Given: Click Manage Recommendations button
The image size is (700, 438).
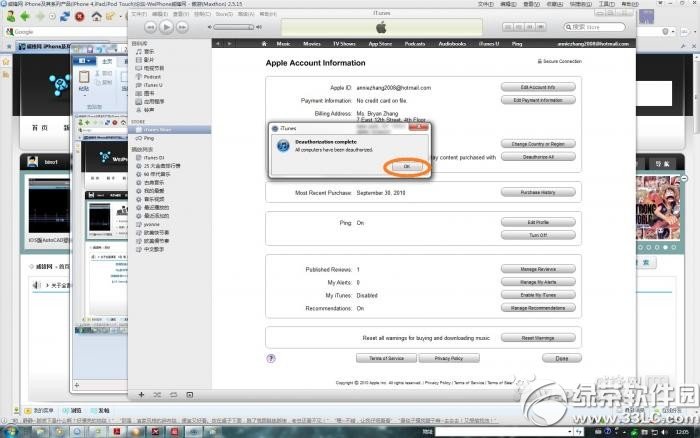Looking at the screenshot, I should pyautogui.click(x=538, y=308).
